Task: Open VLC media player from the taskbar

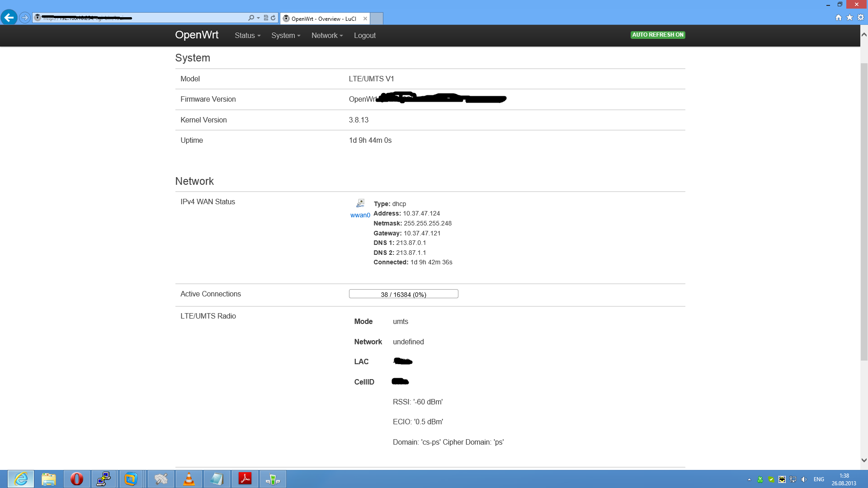Action: click(x=189, y=479)
